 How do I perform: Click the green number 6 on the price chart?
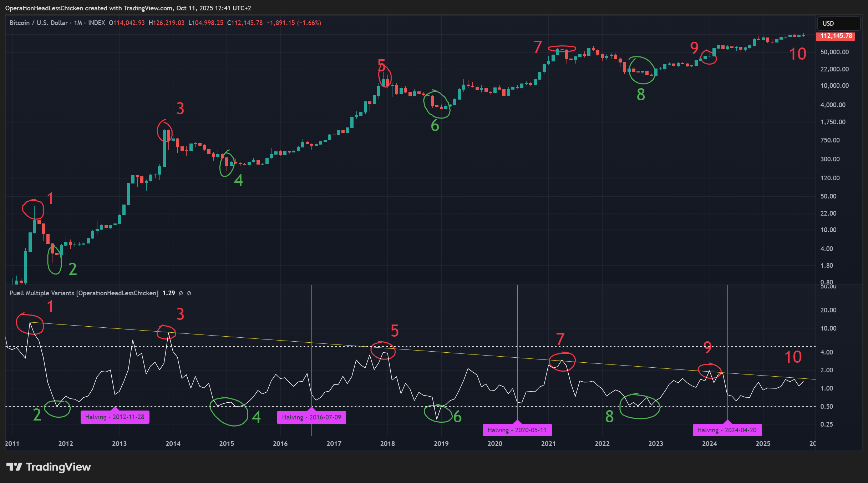(435, 126)
